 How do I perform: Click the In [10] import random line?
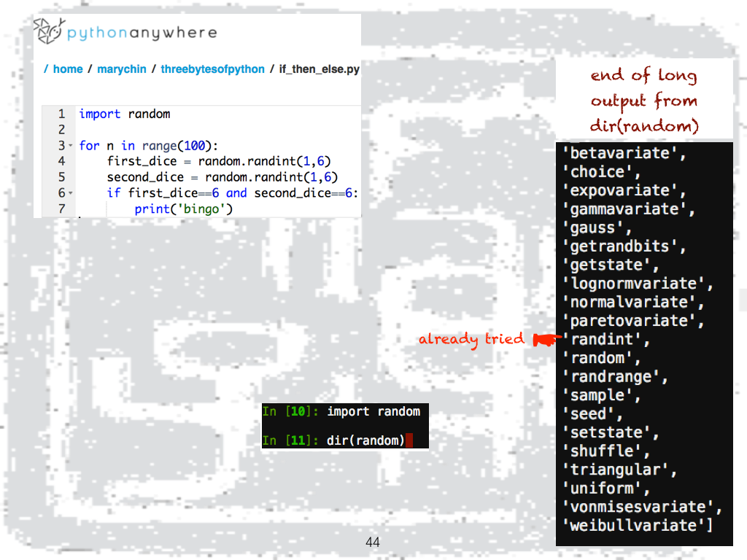coord(373,412)
